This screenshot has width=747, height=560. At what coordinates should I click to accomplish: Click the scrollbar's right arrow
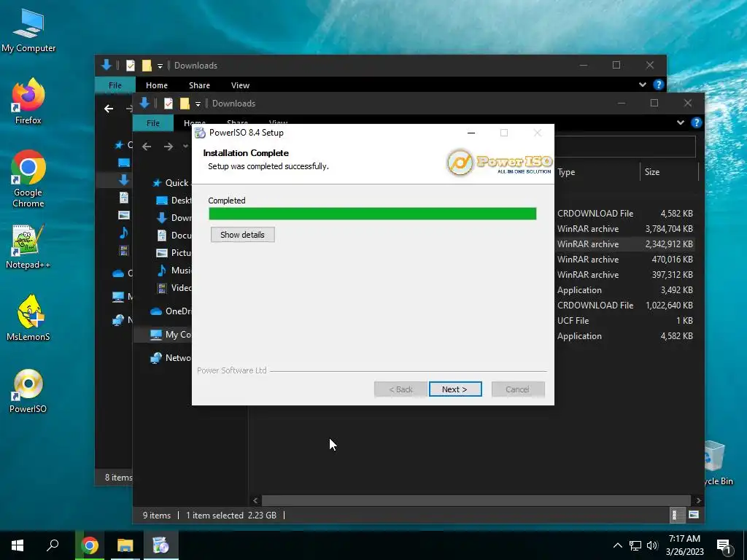tap(698, 500)
